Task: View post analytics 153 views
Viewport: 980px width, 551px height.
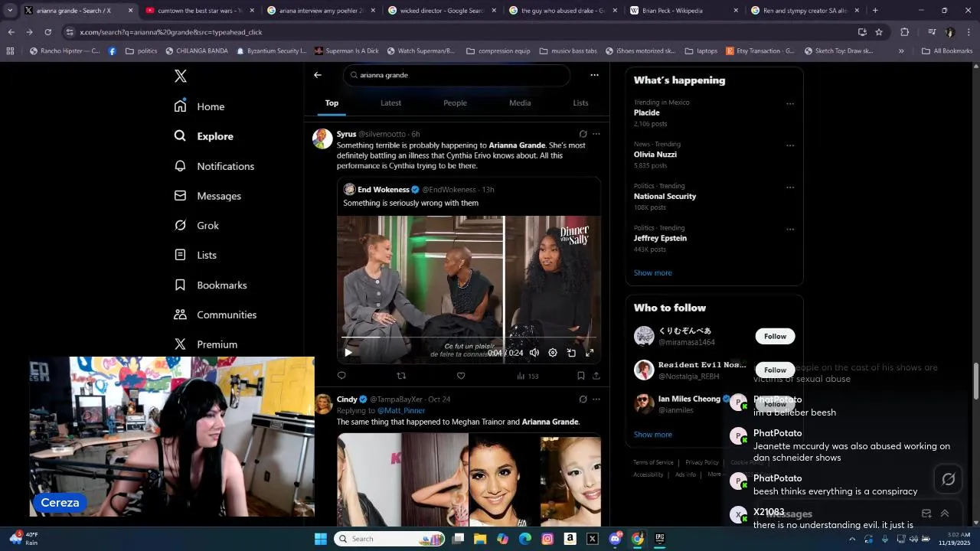Action: coord(528,376)
